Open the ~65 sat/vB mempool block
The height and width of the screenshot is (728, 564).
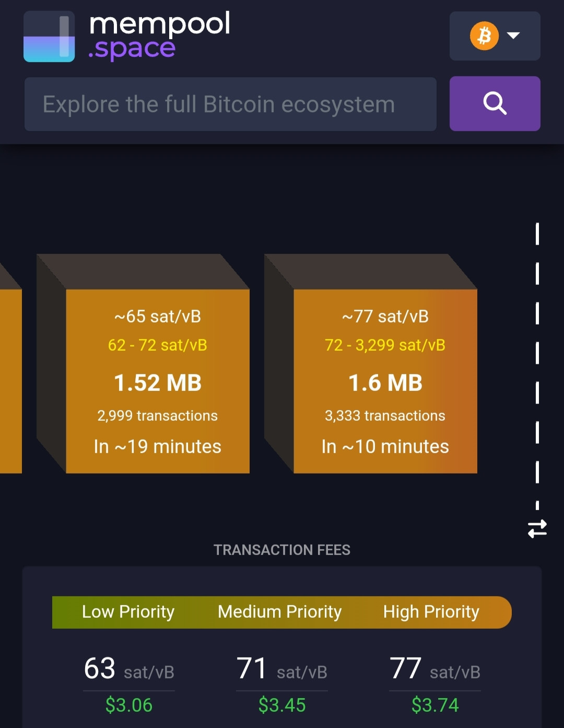pos(158,381)
